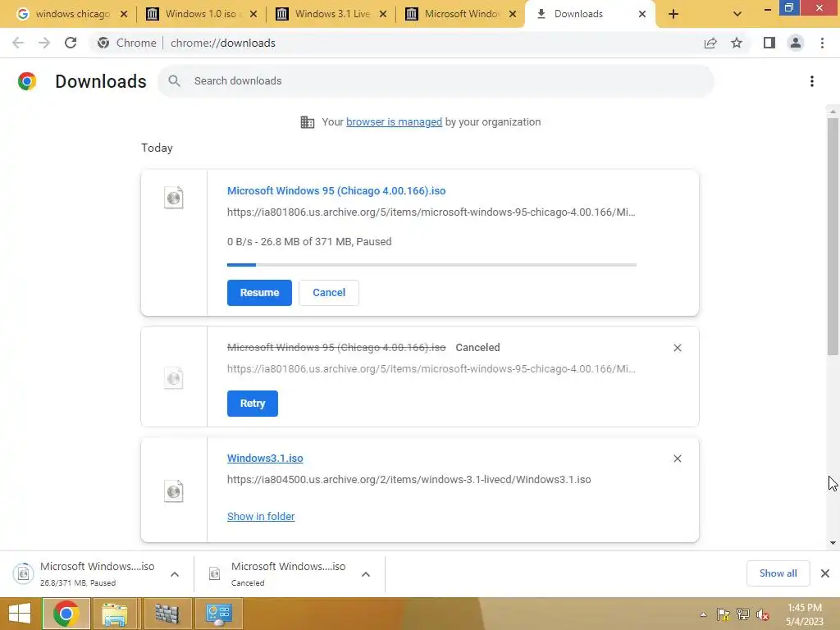The height and width of the screenshot is (630, 840).
Task: Open the side panel icon
Action: click(769, 43)
